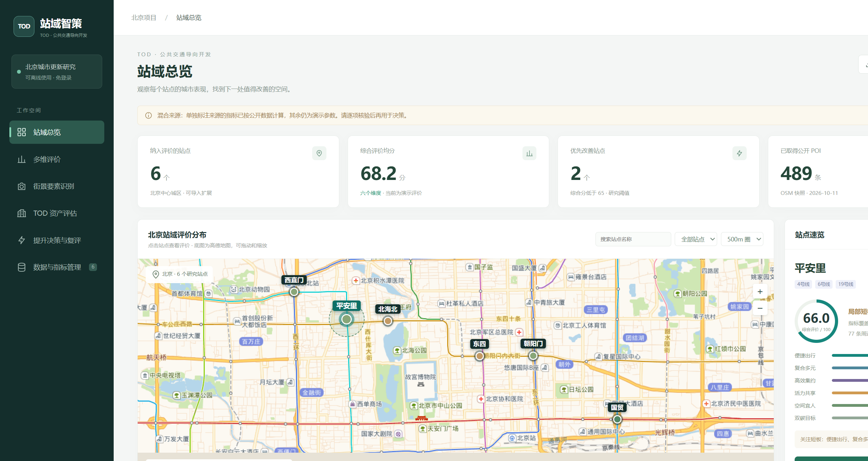Open 数据与指标管理 in the sidebar
The image size is (868, 461).
57,267
